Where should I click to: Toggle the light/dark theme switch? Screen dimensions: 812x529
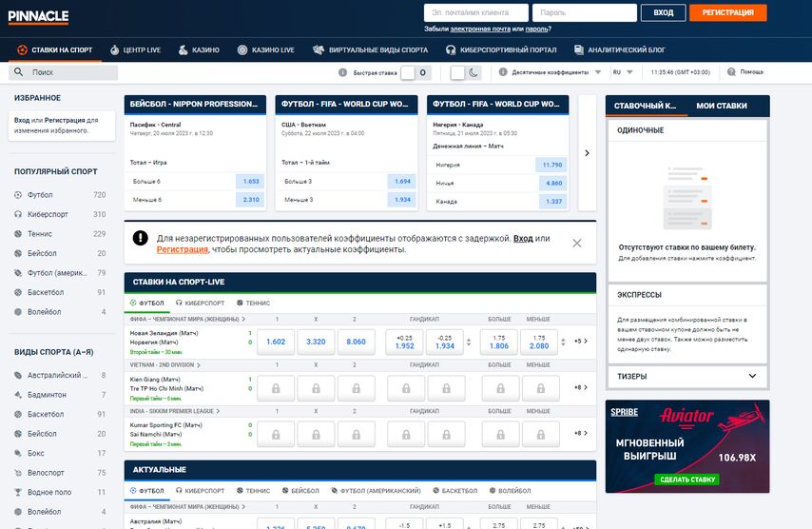466,72
